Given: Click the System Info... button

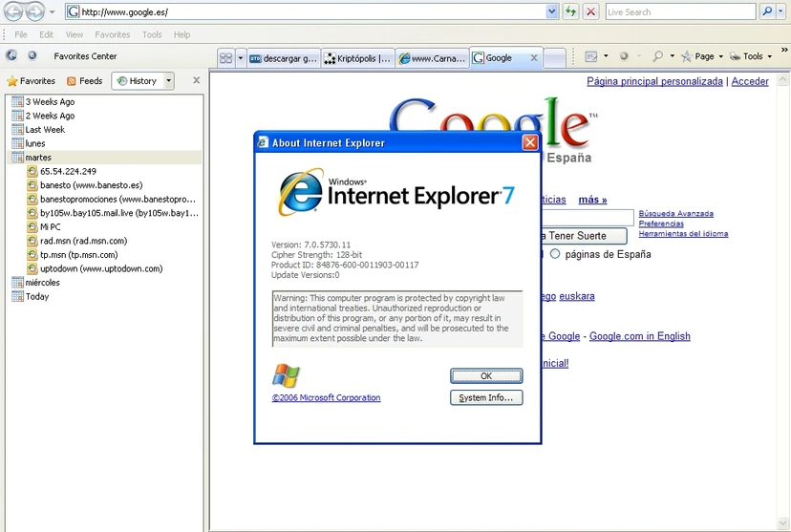Looking at the screenshot, I should [486, 398].
